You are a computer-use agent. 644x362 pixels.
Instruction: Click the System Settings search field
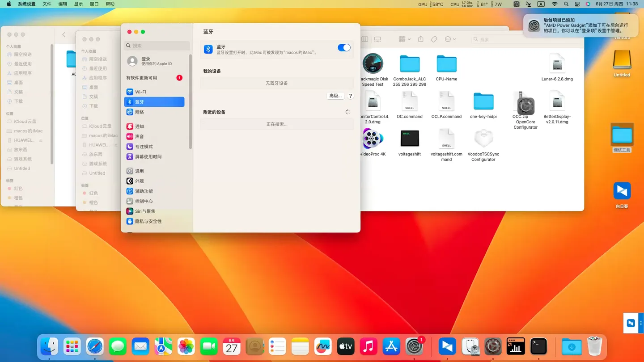157,46
